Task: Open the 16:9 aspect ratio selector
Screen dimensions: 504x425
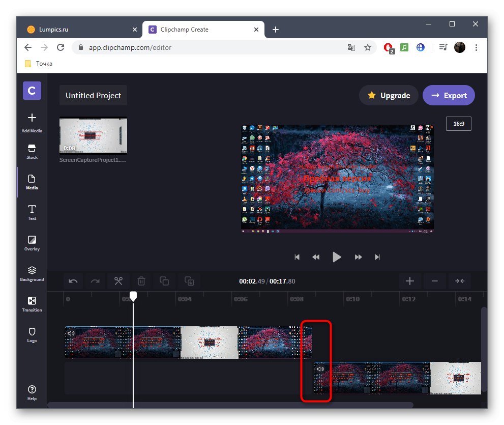Action: coord(458,123)
